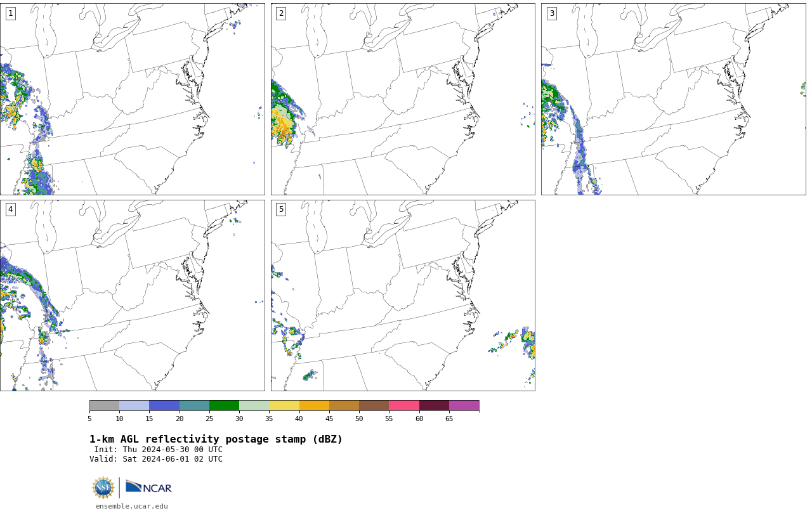
Task: Click the colorbar tick label 50
Action: [359, 419]
